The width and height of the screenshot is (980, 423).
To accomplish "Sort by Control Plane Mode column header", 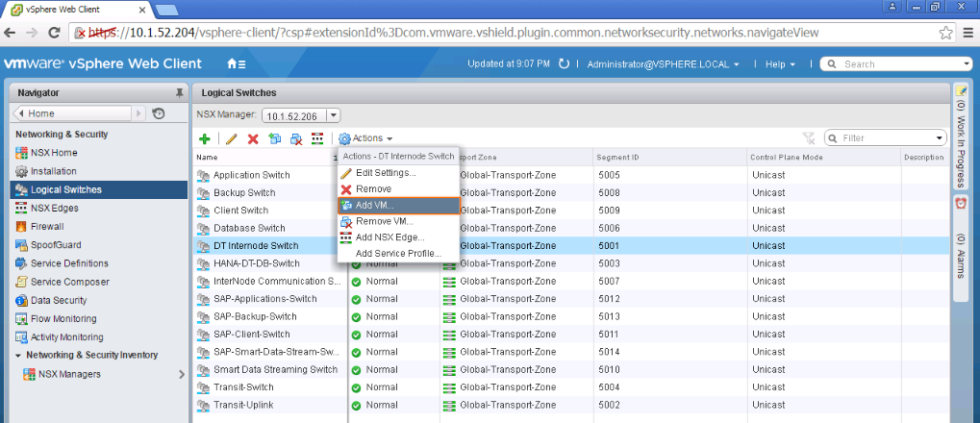I will [x=824, y=158].
